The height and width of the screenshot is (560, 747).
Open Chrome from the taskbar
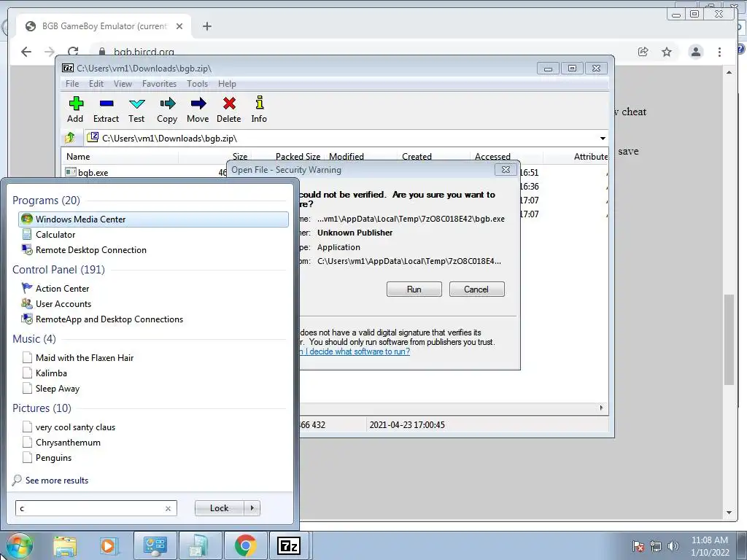pos(245,545)
